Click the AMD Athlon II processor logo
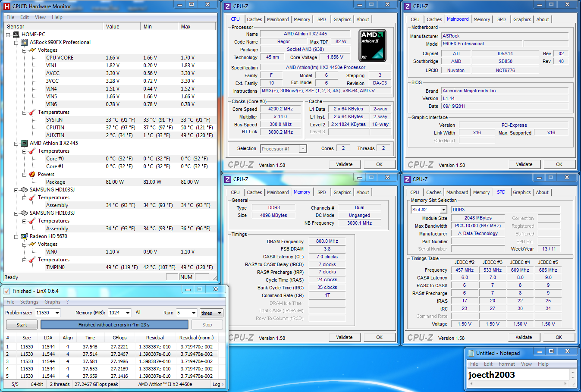The image size is (581, 392). tap(373, 46)
